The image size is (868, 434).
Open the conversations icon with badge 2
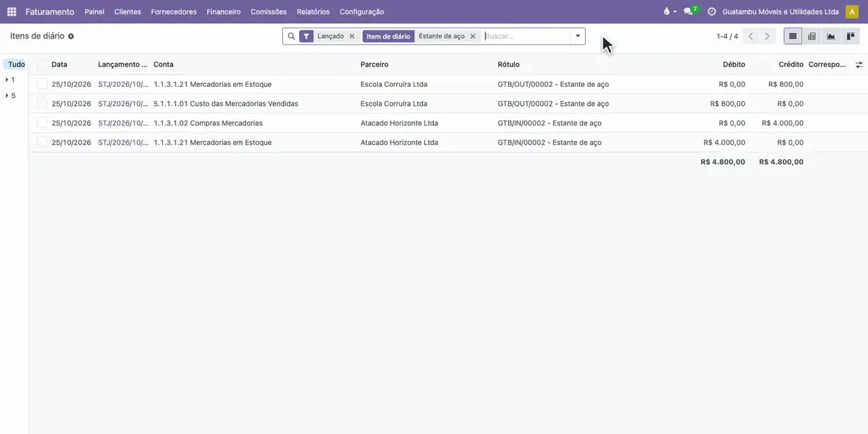point(690,12)
